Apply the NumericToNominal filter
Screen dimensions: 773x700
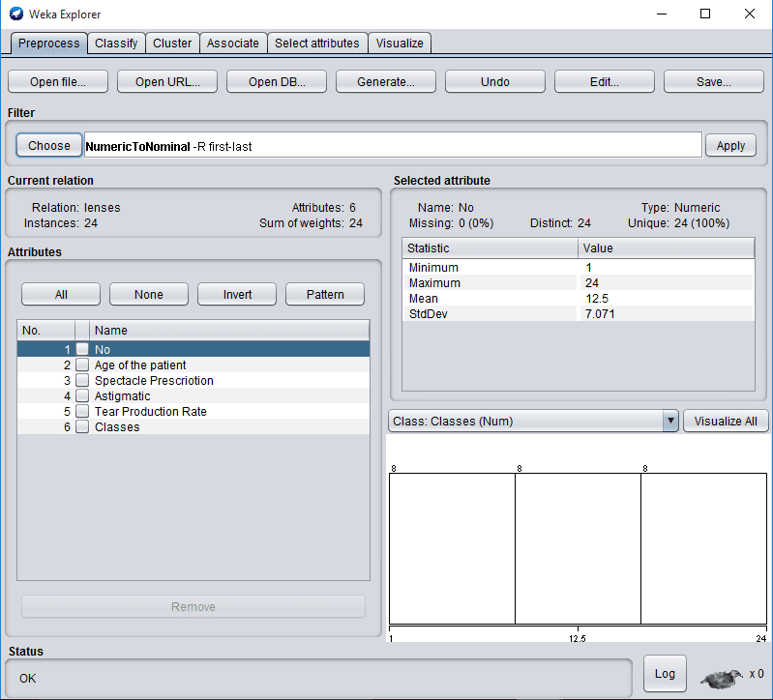tap(730, 146)
